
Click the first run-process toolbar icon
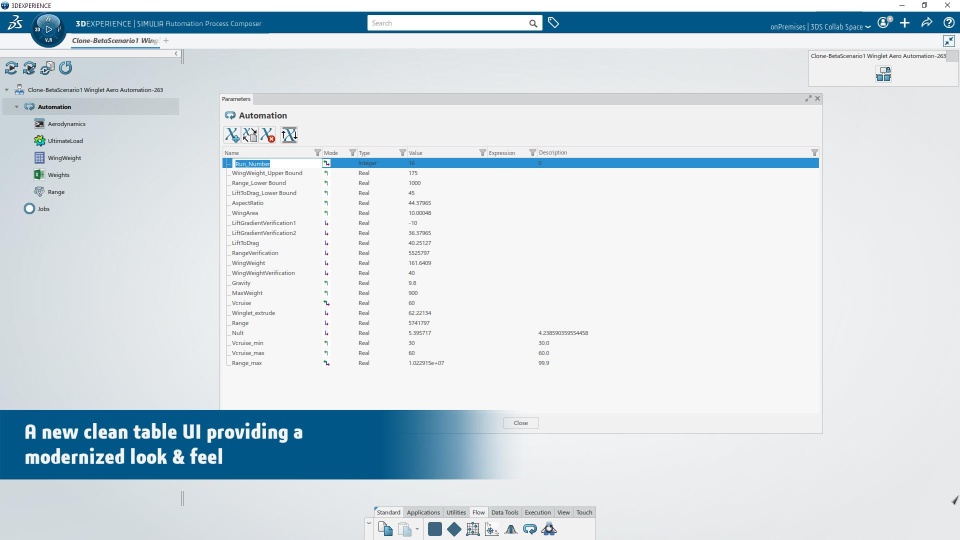(11, 68)
